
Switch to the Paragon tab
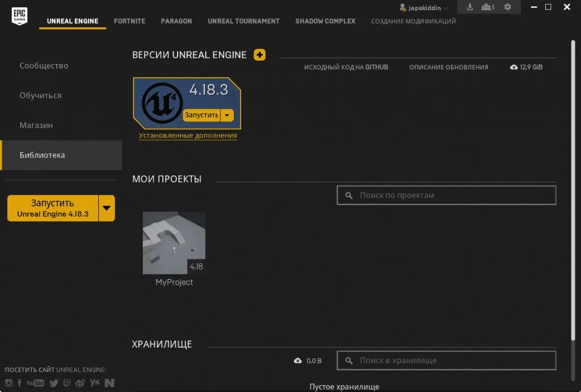[x=176, y=21]
